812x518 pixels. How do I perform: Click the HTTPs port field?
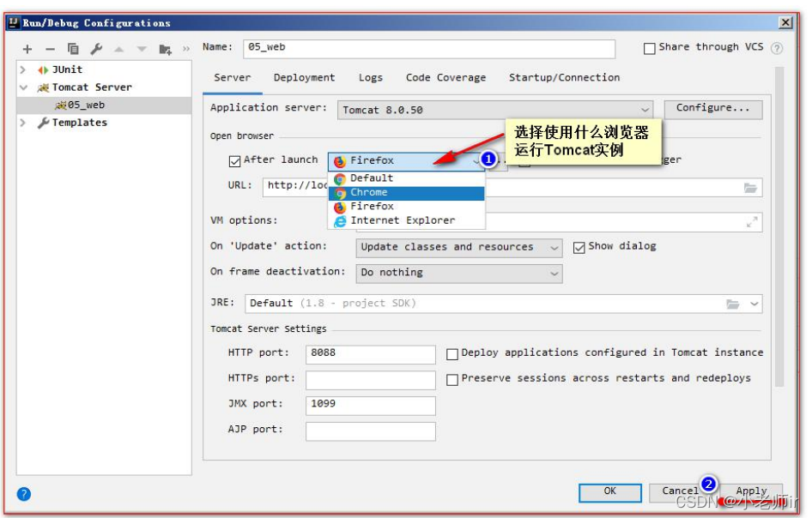[370, 380]
